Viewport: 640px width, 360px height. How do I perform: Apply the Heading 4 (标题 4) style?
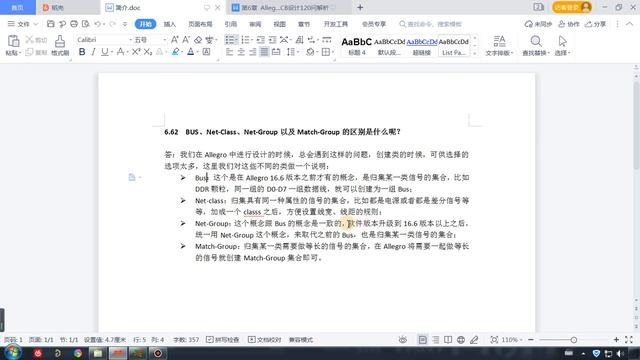[357, 45]
